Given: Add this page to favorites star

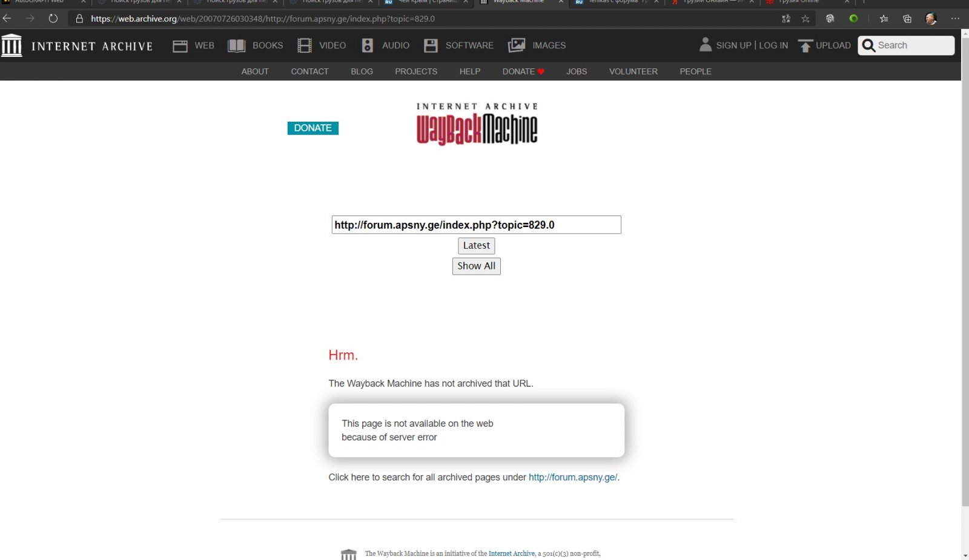Looking at the screenshot, I should coord(805,19).
